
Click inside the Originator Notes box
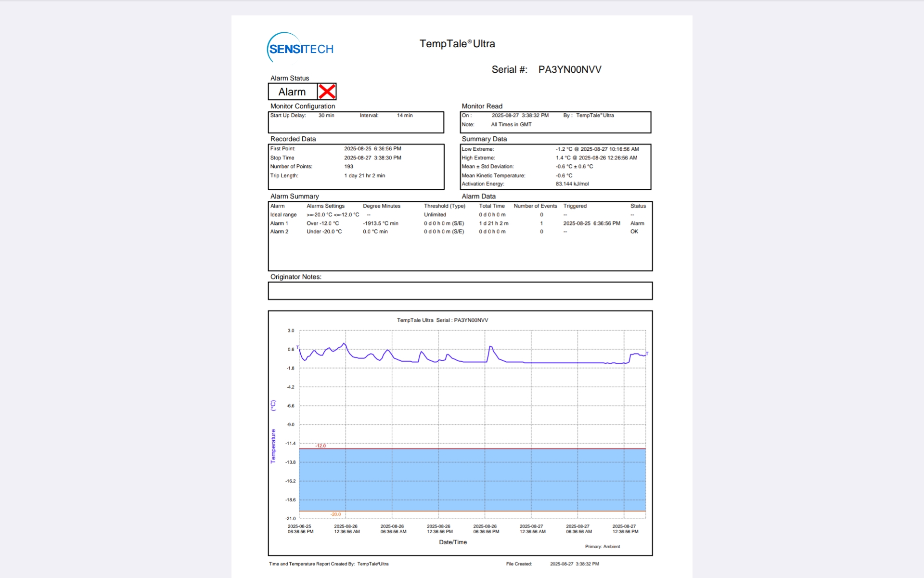point(460,291)
